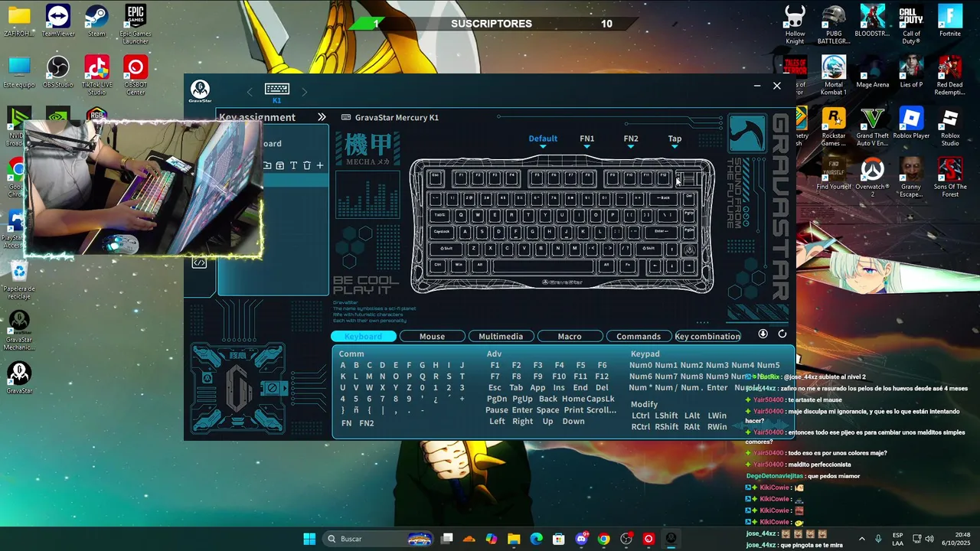Screen dimensions: 980x551
Task: Assign the PgDn key function
Action: coord(497,399)
